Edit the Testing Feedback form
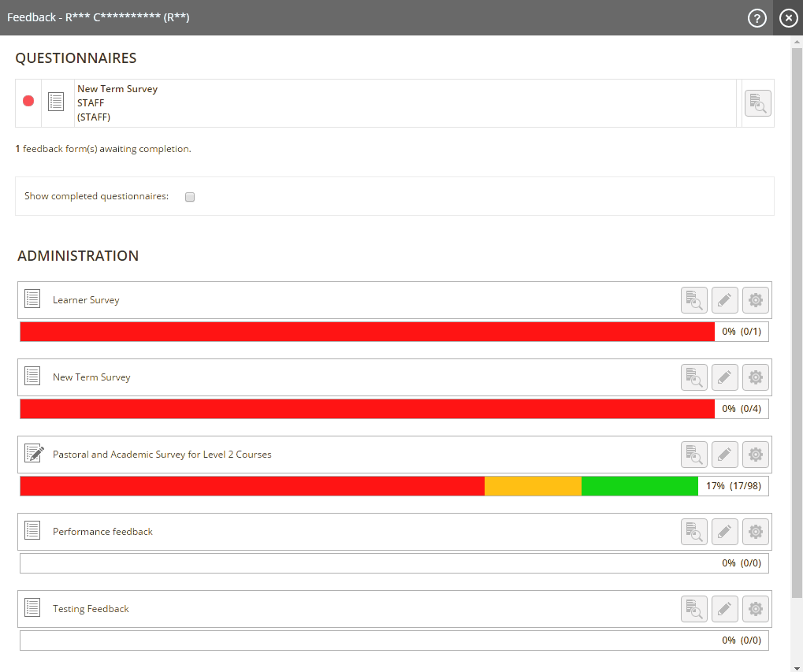Screen dimensions: 803x672 725,609
